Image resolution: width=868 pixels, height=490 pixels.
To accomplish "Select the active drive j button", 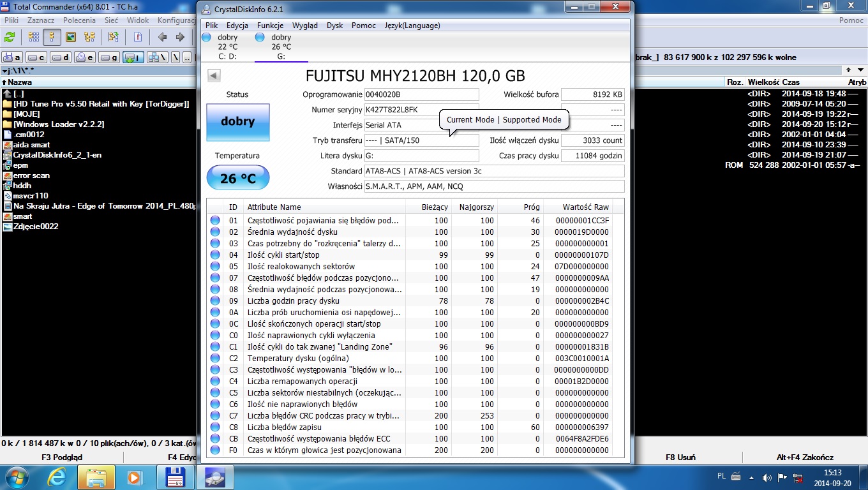I will coord(133,57).
